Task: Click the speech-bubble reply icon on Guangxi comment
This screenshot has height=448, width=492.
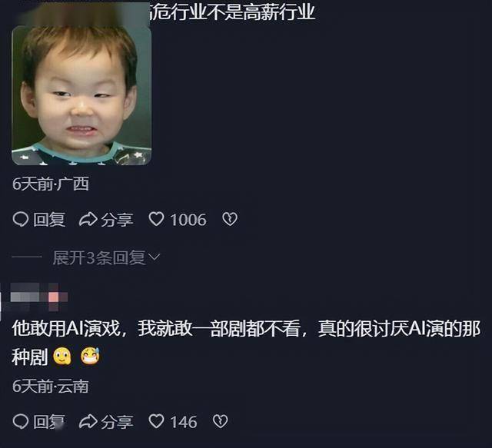Action: pyautogui.click(x=21, y=219)
